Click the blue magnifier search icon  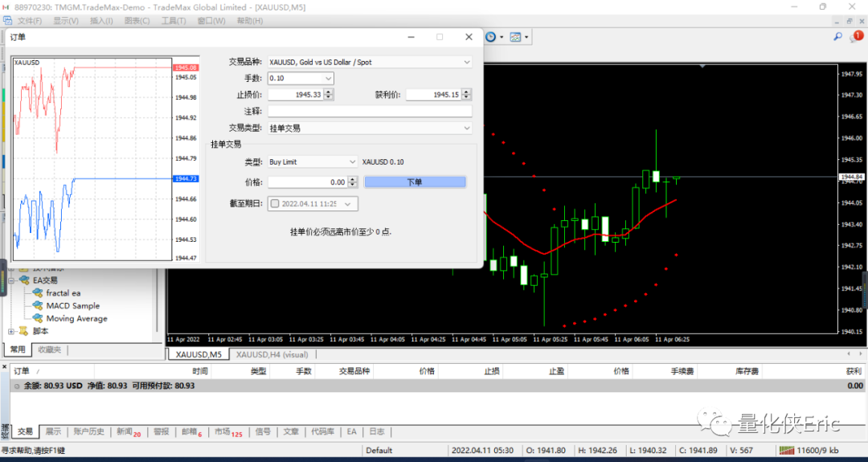click(838, 36)
